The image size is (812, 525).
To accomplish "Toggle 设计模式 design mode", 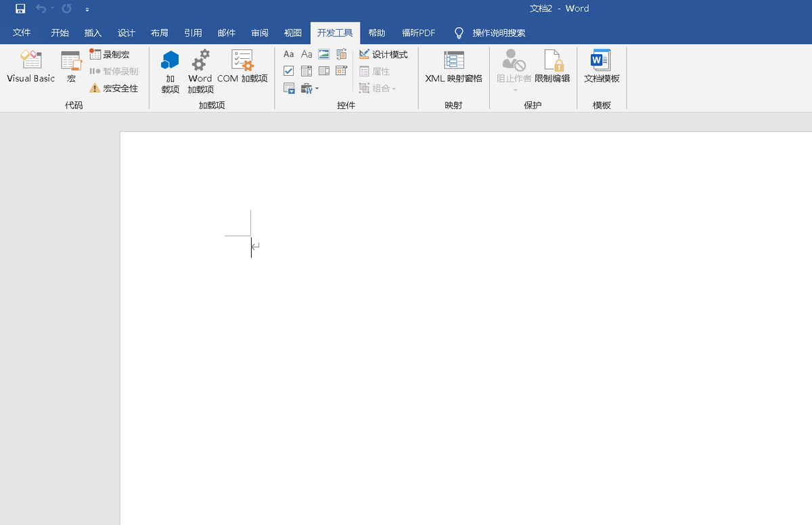I will (384, 54).
